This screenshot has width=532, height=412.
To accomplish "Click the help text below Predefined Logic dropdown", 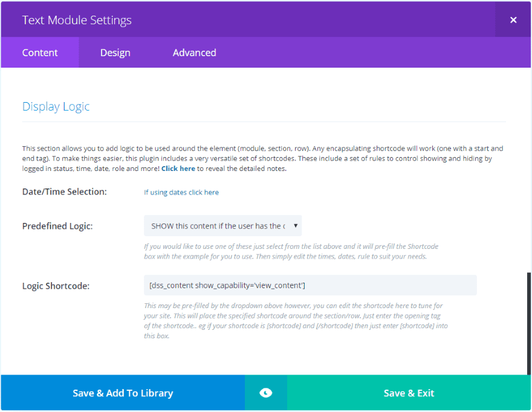I will 291,251.
